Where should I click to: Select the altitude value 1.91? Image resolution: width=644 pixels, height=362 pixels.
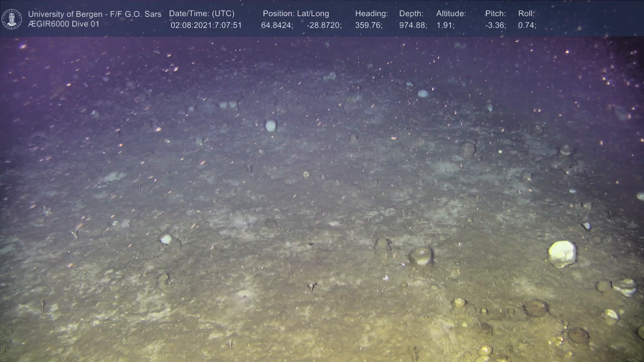445,25
